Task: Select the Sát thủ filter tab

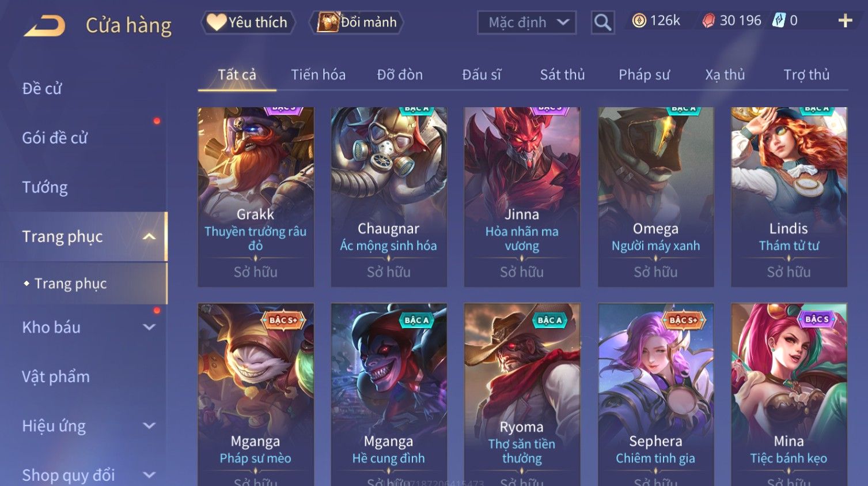Action: 562,74
